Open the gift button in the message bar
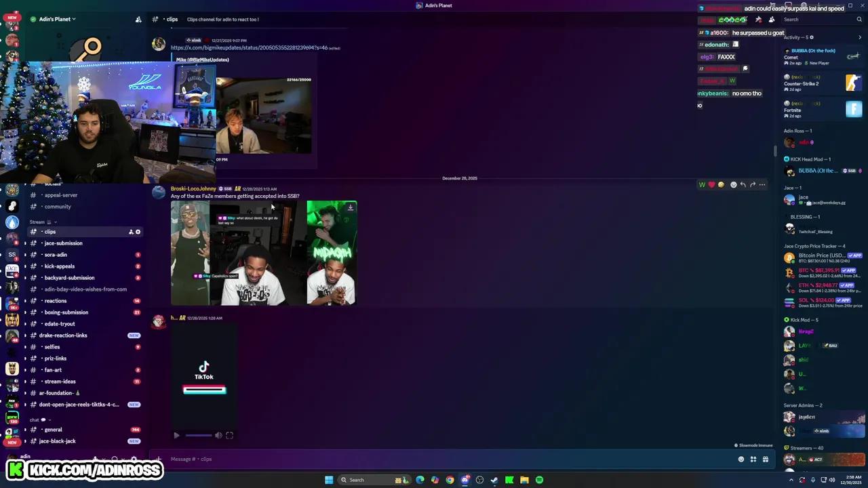 point(765,459)
